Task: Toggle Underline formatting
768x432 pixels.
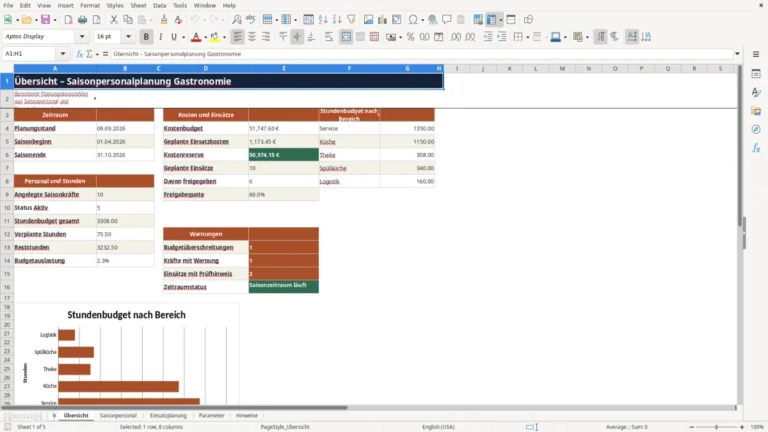Action: (x=173, y=37)
